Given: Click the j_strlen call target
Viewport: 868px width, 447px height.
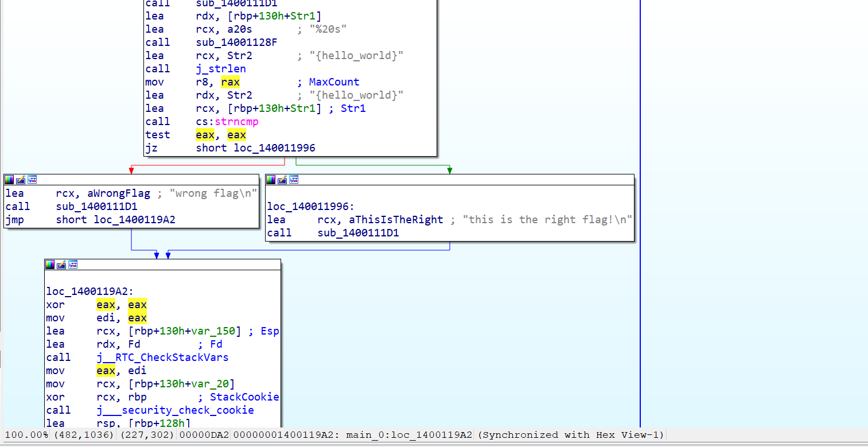Looking at the screenshot, I should click(221, 69).
